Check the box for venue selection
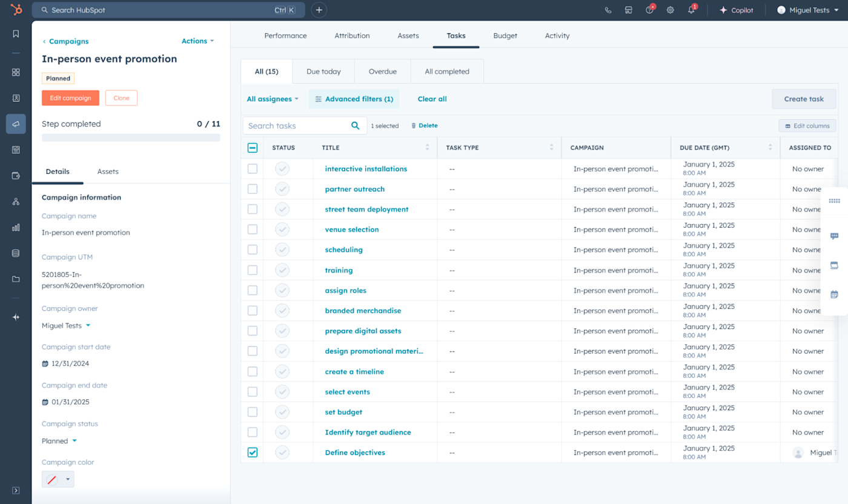 [x=253, y=230]
